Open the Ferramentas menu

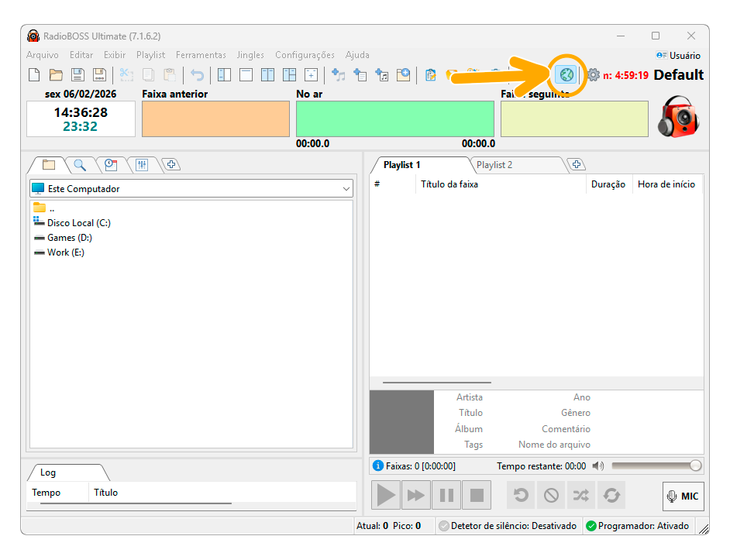(201, 55)
